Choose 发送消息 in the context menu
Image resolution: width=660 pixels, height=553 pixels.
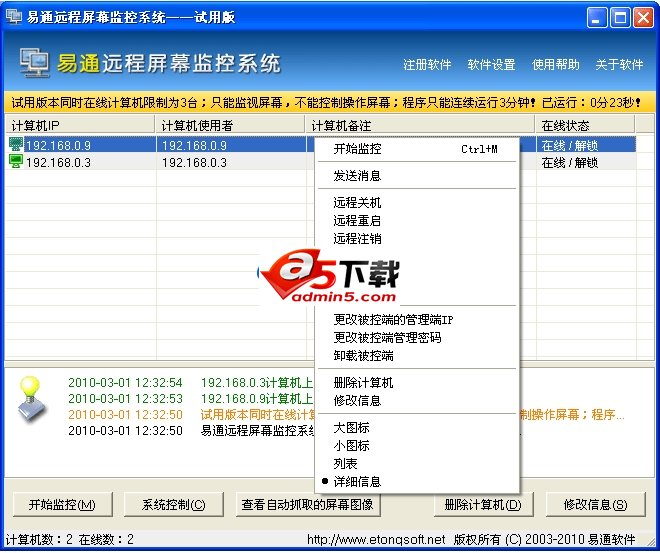417,176
